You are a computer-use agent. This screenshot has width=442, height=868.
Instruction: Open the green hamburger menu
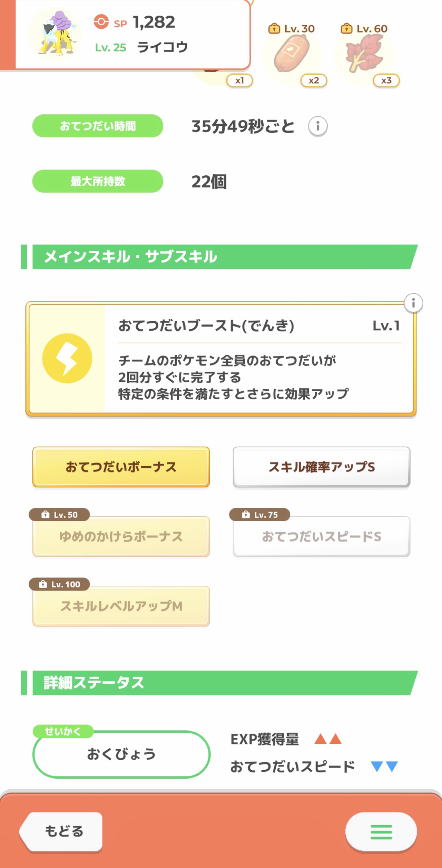(381, 831)
